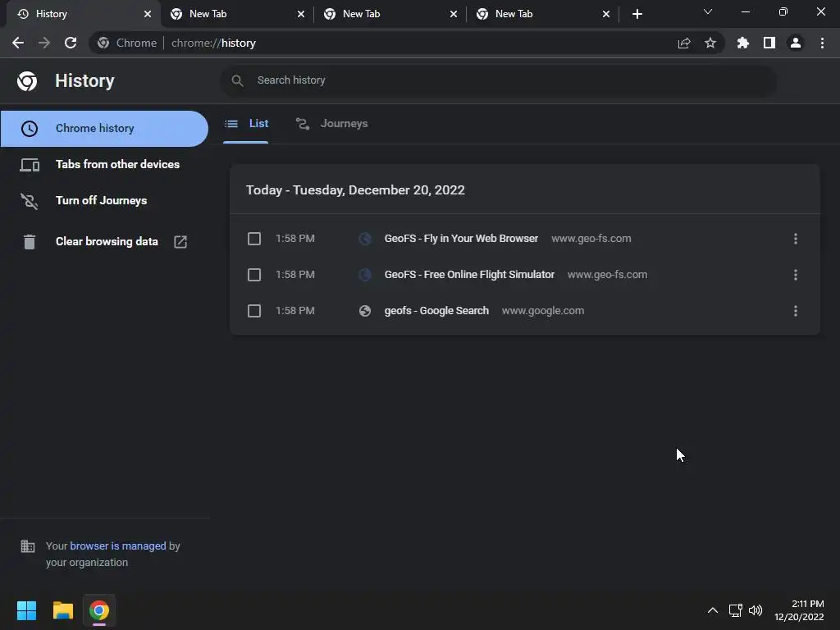Click the share this page icon
This screenshot has width=840, height=630.
pyautogui.click(x=684, y=43)
